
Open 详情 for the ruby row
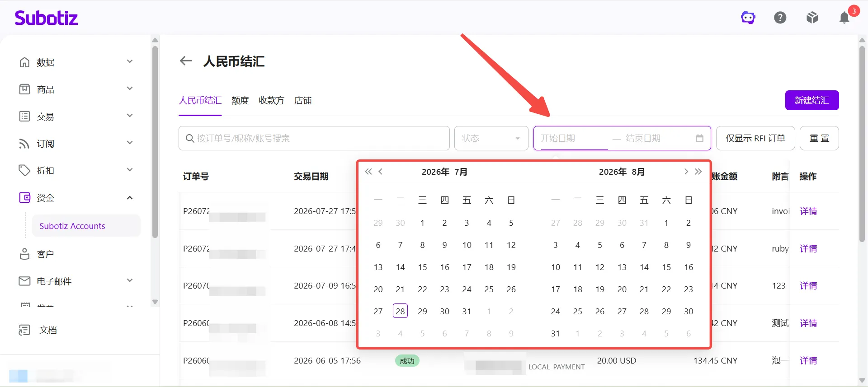click(808, 248)
